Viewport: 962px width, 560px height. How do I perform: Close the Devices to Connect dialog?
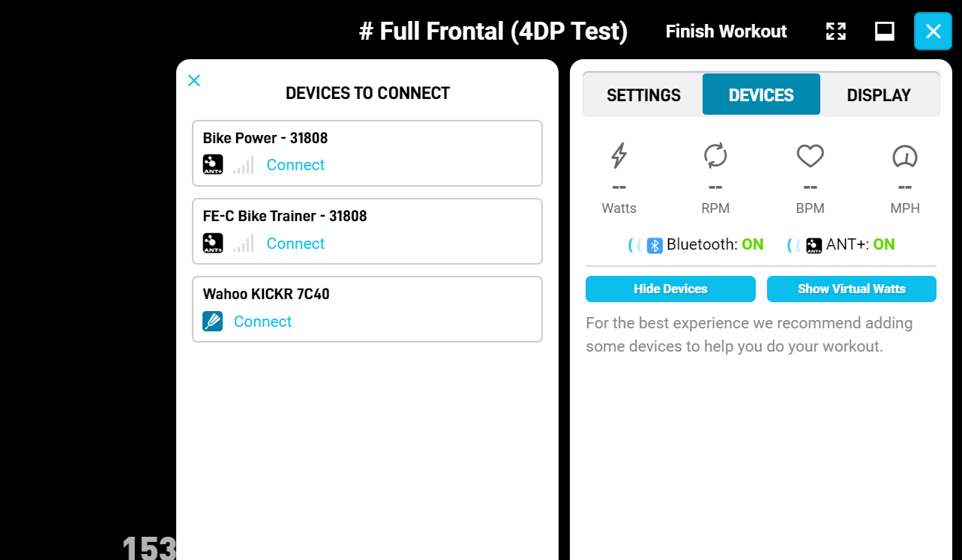click(193, 80)
